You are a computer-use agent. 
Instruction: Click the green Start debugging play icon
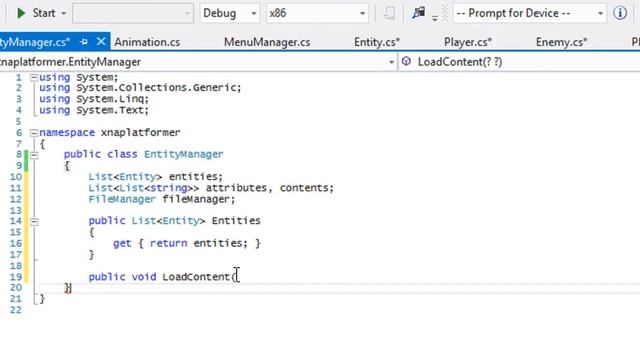point(21,13)
